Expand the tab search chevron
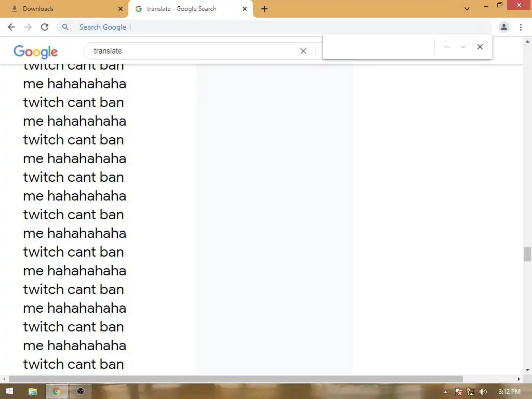This screenshot has width=532, height=399. (467, 9)
